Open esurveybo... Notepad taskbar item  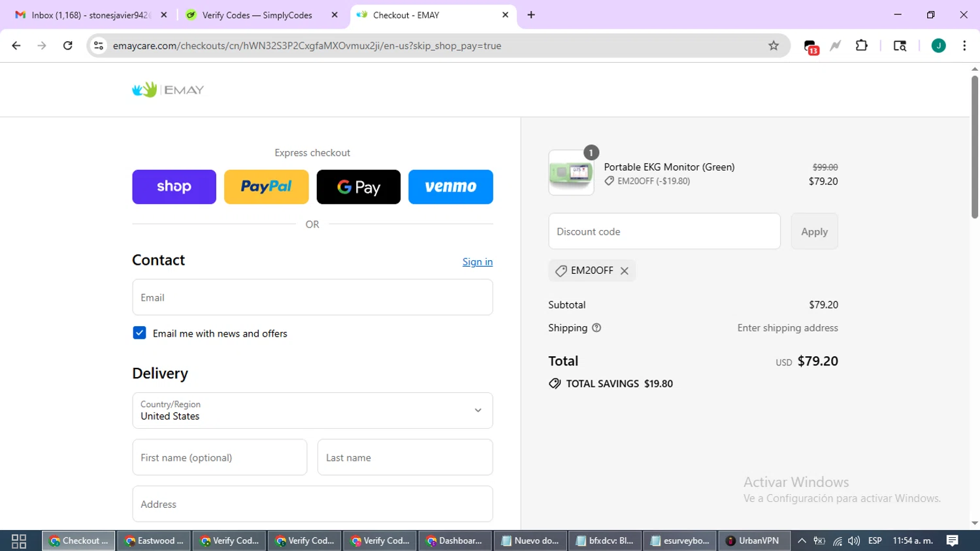[681, 541]
